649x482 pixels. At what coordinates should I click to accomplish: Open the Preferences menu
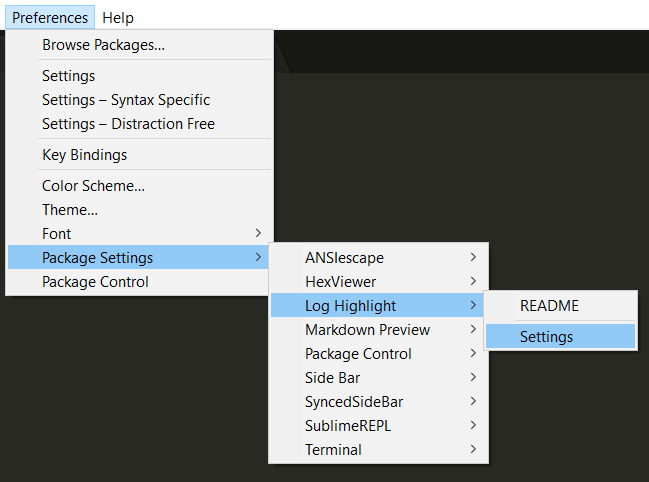click(50, 17)
